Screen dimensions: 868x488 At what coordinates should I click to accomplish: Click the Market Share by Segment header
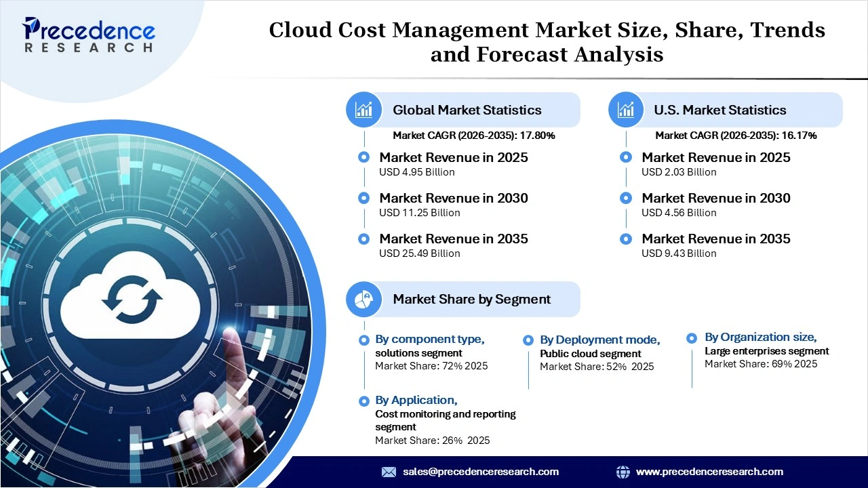(472, 299)
